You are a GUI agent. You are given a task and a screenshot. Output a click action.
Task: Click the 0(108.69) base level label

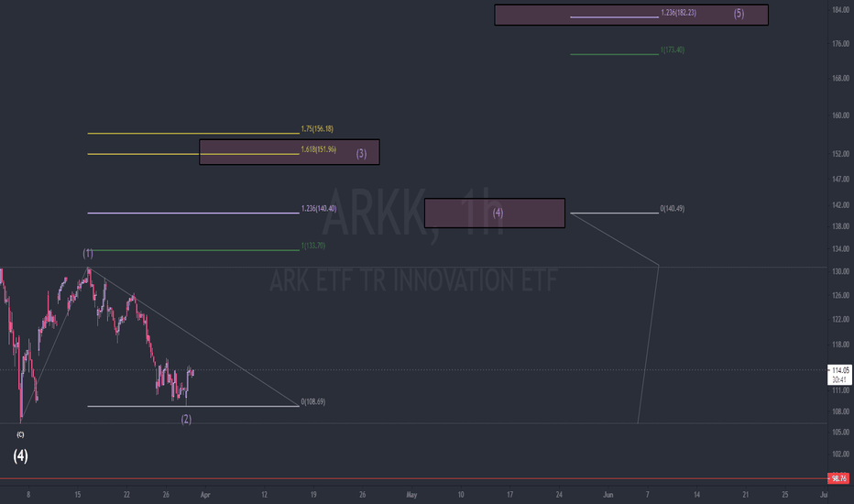[x=313, y=402]
